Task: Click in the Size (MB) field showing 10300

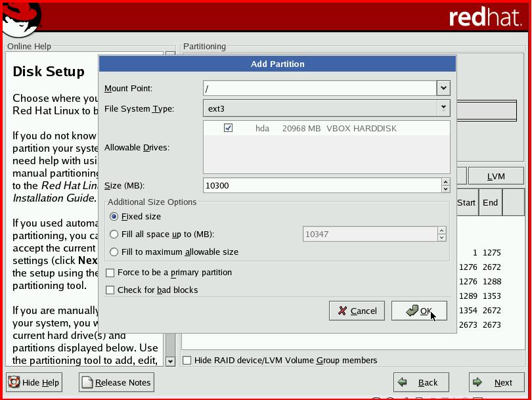Action: click(322, 186)
